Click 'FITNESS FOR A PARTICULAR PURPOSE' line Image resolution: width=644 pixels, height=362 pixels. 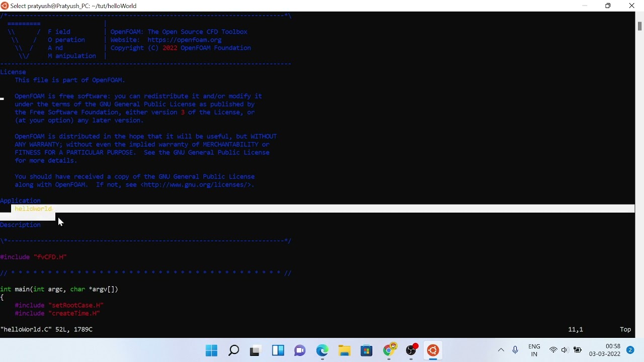(142, 152)
